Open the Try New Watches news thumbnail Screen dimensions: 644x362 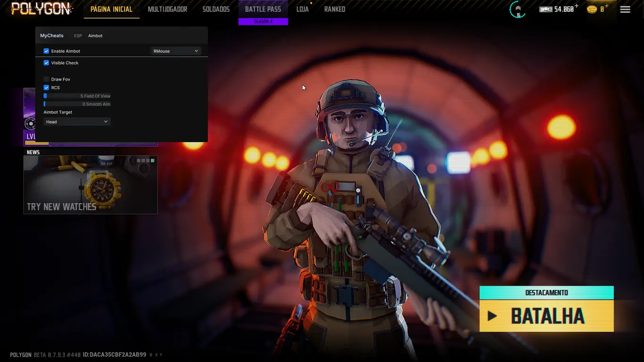[x=90, y=185]
